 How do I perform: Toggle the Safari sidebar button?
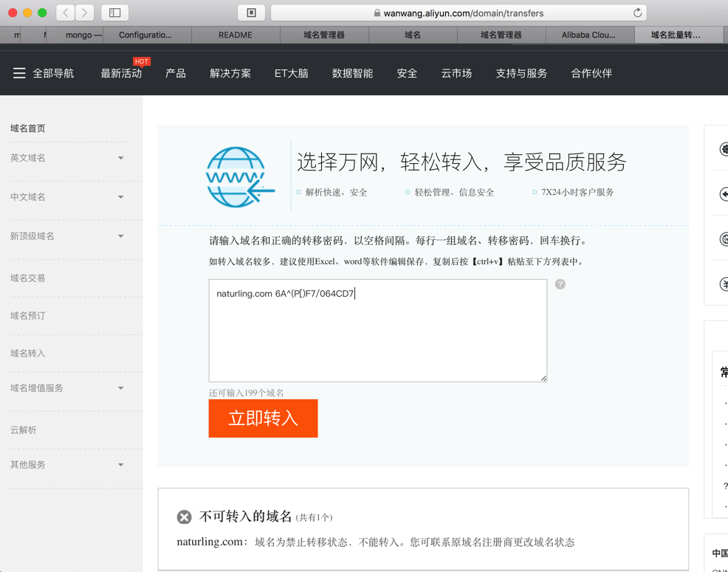(x=114, y=13)
